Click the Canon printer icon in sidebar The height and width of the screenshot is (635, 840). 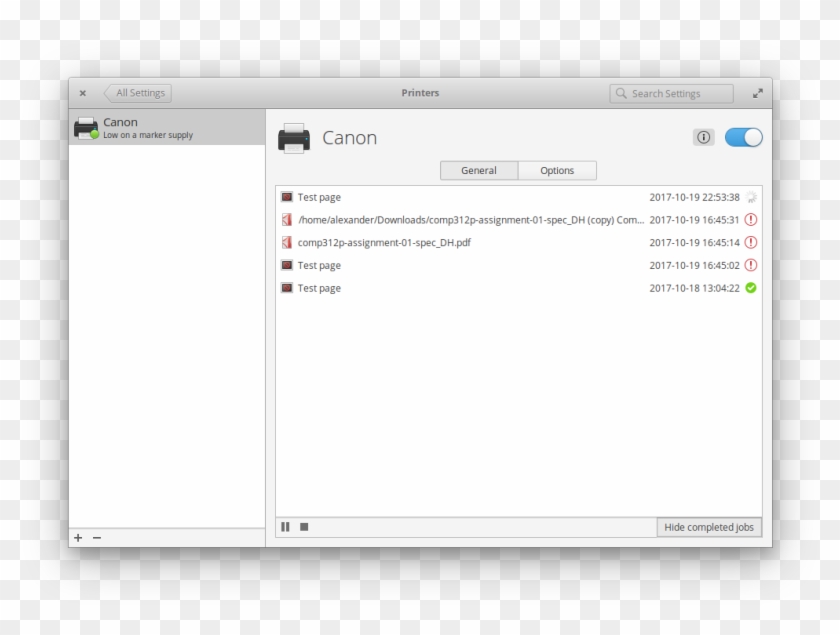coord(86,128)
